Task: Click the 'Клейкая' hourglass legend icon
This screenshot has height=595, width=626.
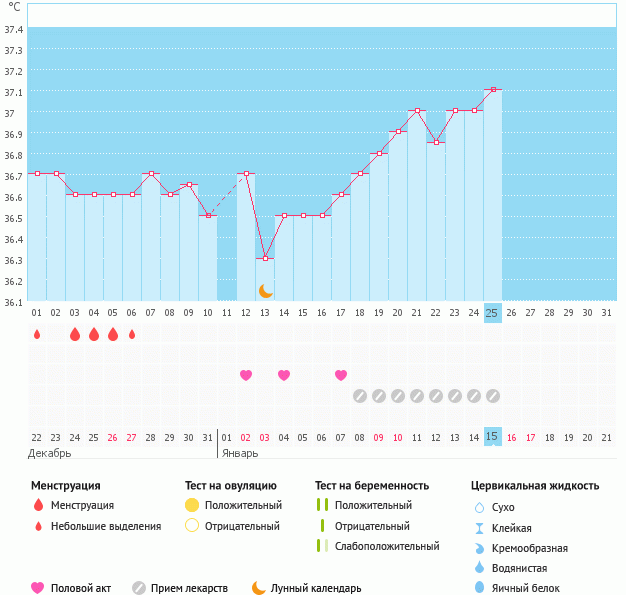Action: (x=479, y=528)
